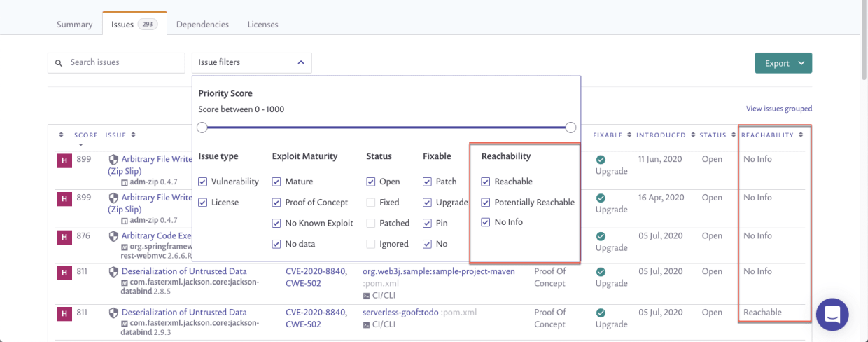Click the magnifier icon in search box

click(59, 63)
